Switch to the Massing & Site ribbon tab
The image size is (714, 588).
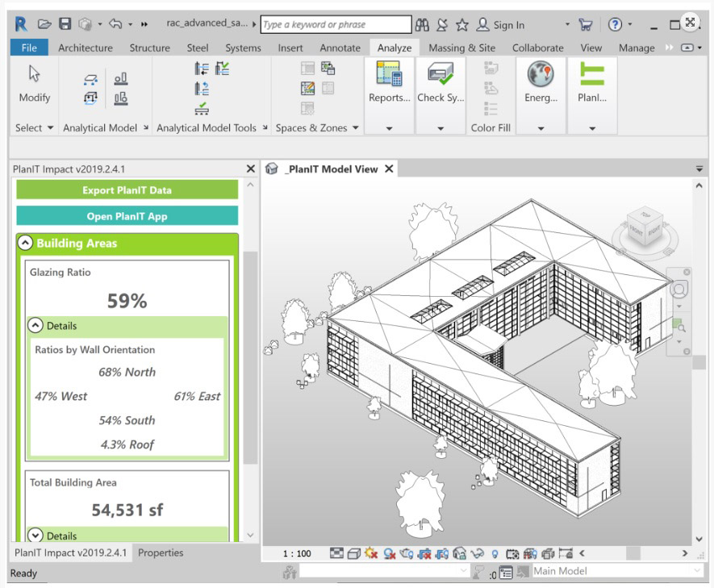pos(461,48)
